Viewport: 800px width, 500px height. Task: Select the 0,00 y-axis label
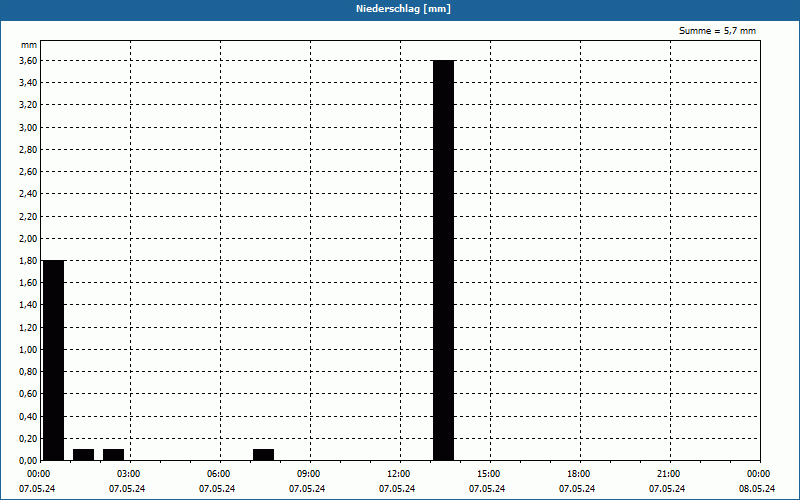click(28, 461)
